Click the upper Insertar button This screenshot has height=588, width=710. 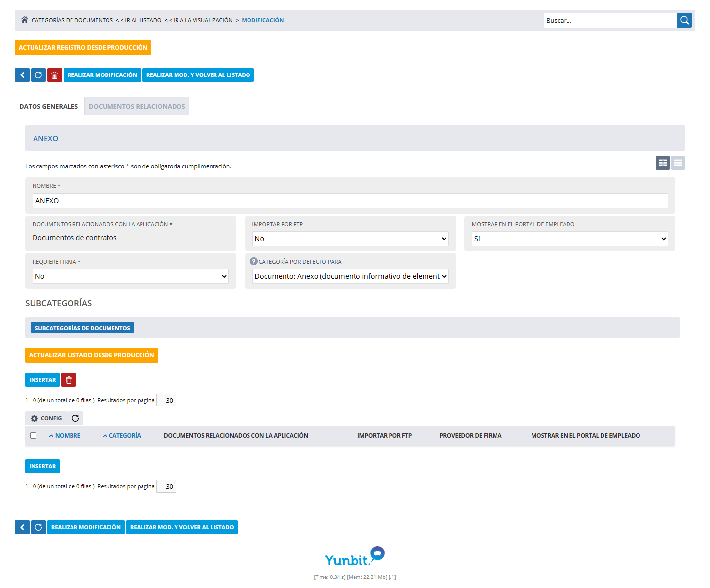[x=42, y=380]
